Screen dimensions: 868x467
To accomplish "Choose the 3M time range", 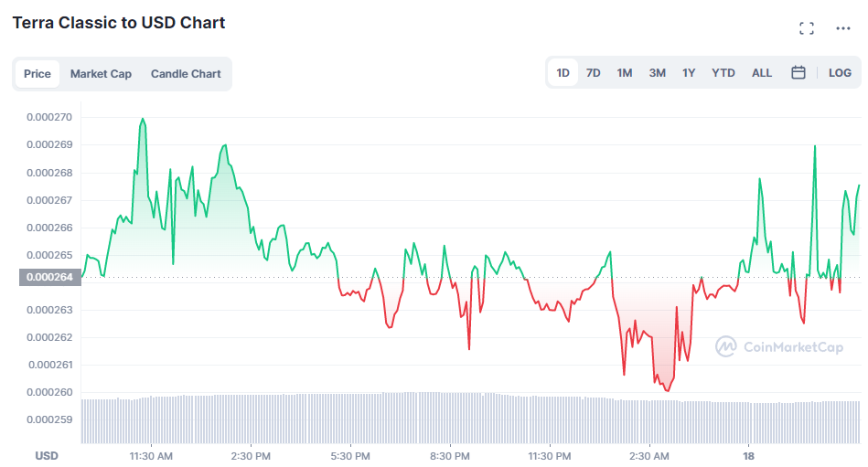I will [x=657, y=72].
